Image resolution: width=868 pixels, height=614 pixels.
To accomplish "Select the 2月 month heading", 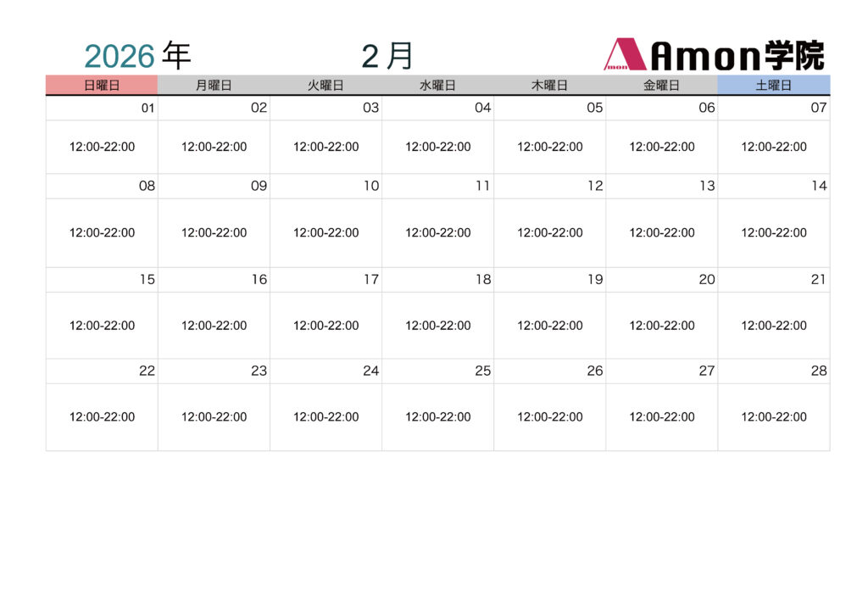I will (387, 57).
